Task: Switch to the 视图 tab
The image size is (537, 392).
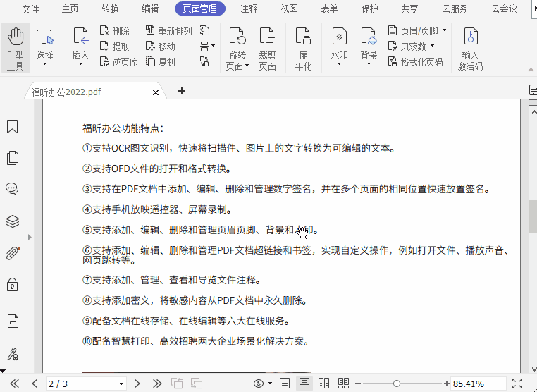Action: [x=289, y=8]
